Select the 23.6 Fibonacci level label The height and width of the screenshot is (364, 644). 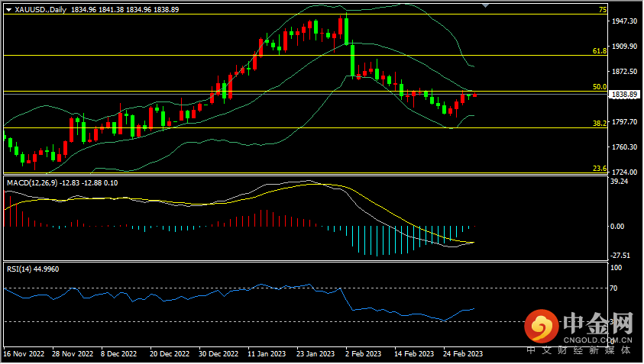pos(600,169)
